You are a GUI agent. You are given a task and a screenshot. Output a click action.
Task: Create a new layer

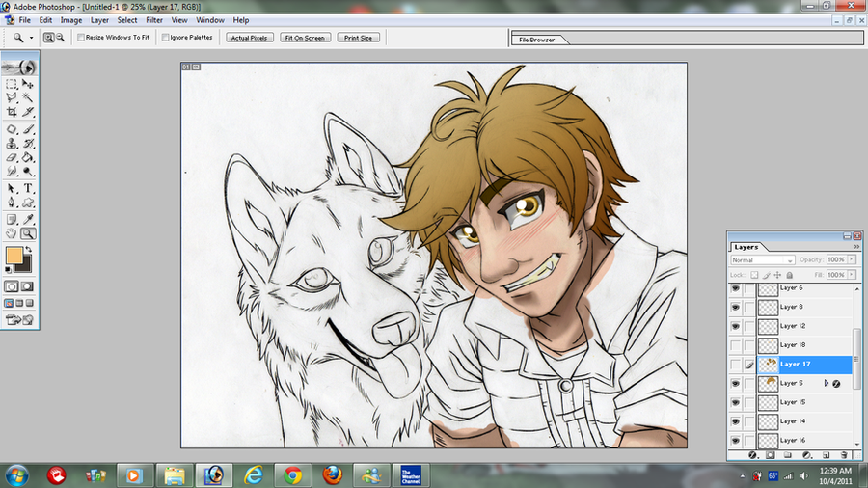(x=826, y=455)
